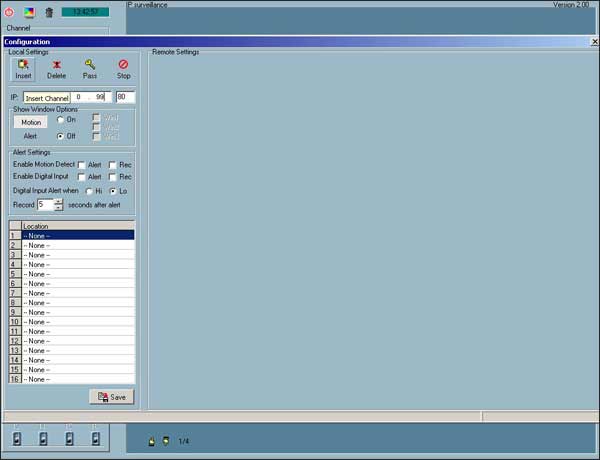Viewport: 600px width, 460px height.
Task: Click the second switch icon in bottom panel
Action: tap(43, 438)
